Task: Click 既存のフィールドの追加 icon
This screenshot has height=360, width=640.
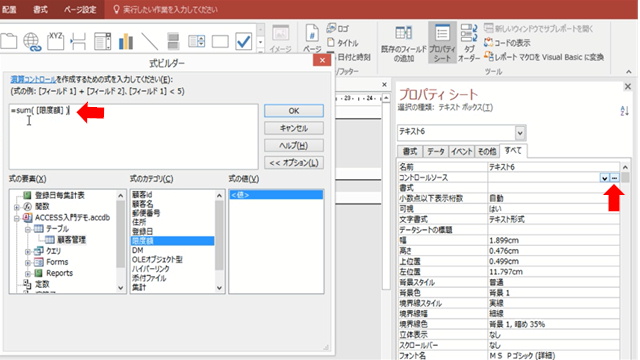Action: [403, 42]
